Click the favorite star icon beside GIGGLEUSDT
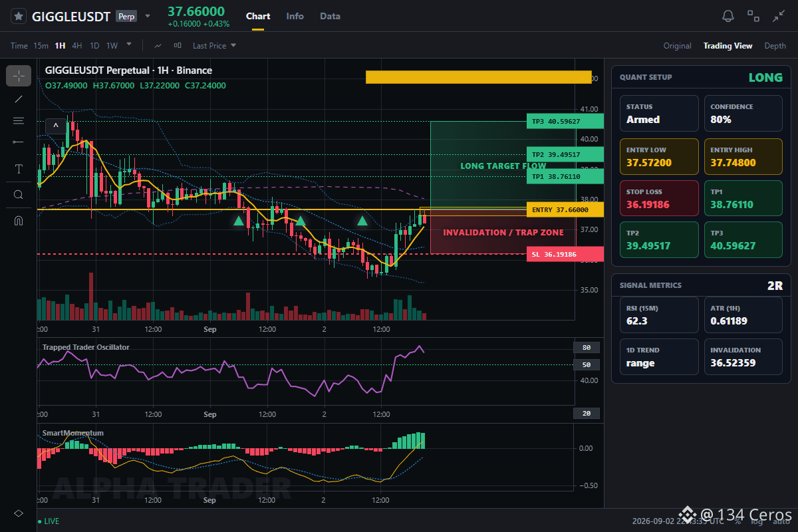Screen dimensions: 798x532 [19, 16]
